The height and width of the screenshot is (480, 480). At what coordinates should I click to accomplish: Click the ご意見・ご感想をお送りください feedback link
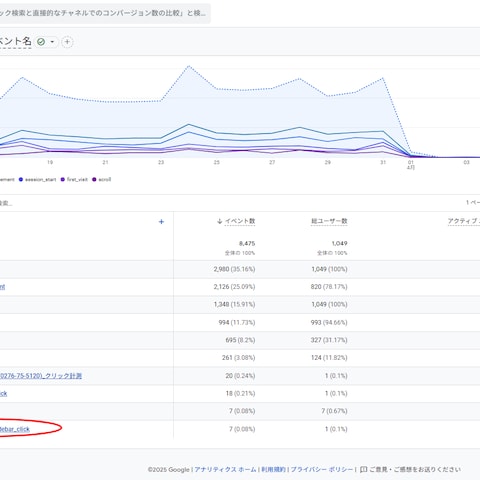click(415, 469)
